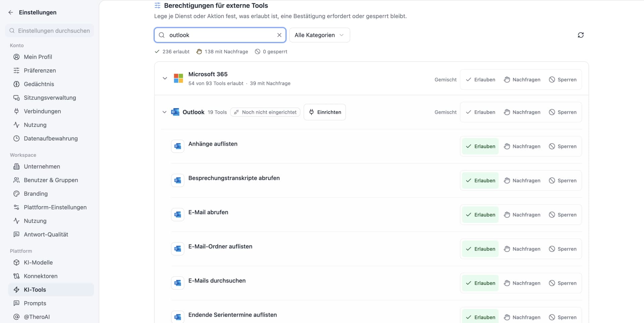Set E-Mail abrufen to Nachfragen
Image resolution: width=644 pixels, height=323 pixels.
point(522,215)
